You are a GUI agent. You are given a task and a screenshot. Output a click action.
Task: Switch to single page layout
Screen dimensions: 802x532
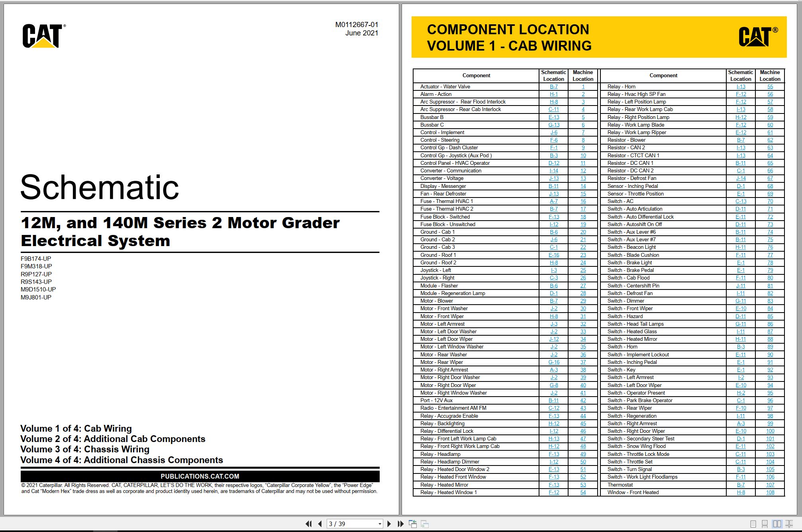[753, 524]
